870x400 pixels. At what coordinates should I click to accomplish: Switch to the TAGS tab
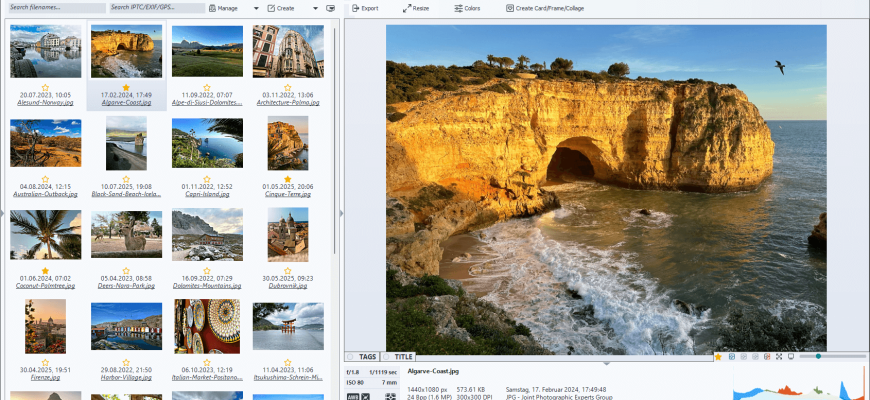(367, 357)
